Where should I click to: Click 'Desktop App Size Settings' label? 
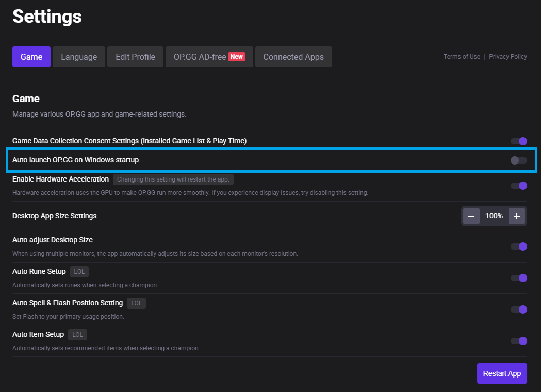(55, 216)
